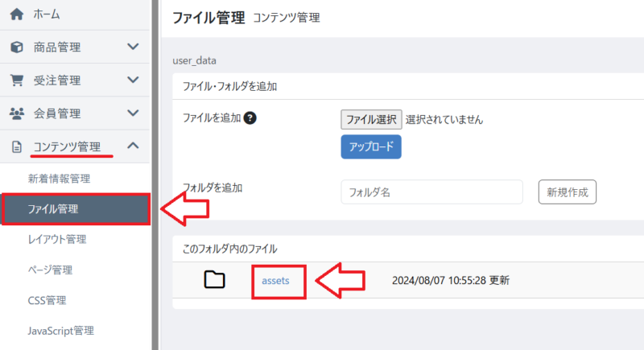Open JavaScript管理
The width and height of the screenshot is (644, 350).
pos(61,331)
